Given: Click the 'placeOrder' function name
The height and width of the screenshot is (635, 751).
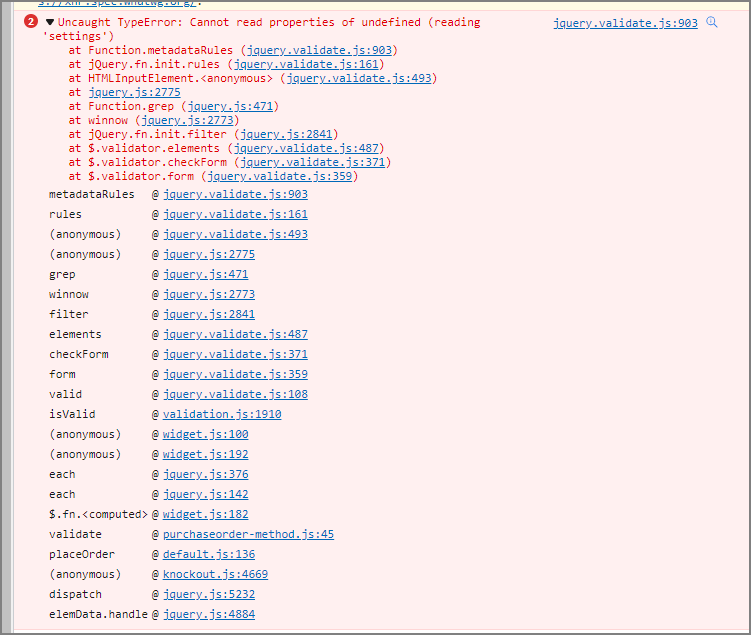Looking at the screenshot, I should [82, 554].
